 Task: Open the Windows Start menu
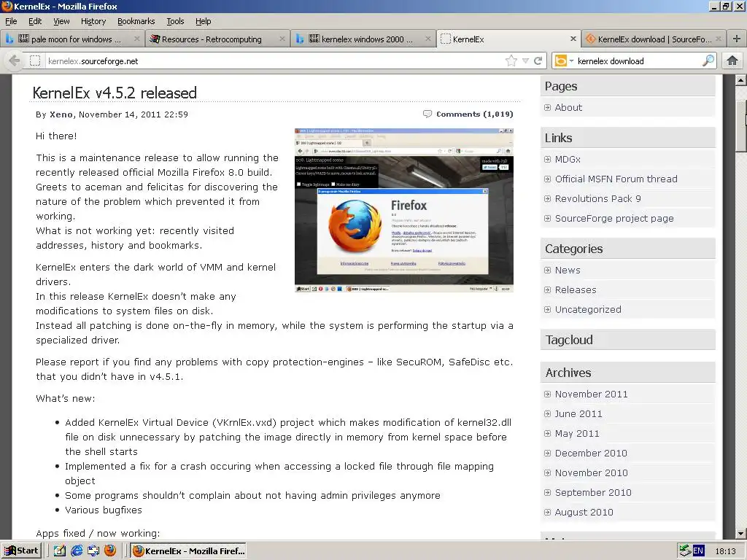coord(21,551)
